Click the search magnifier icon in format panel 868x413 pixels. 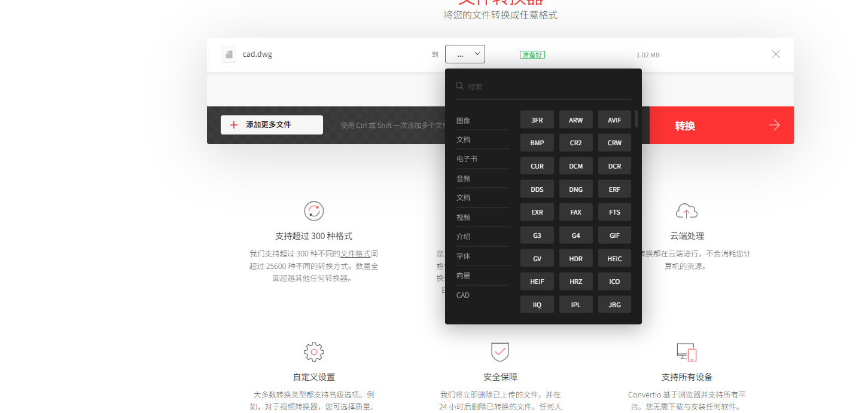459,86
